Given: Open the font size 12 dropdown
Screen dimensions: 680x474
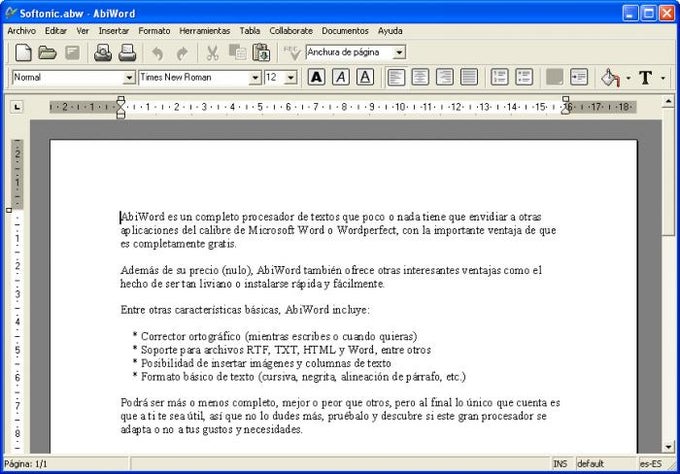Looking at the screenshot, I should [x=291, y=78].
